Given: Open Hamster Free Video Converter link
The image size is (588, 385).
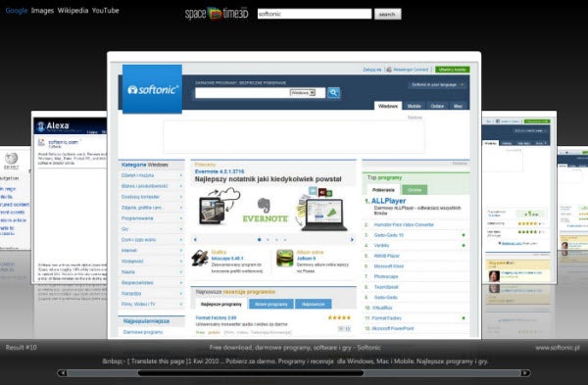Looking at the screenshot, I should pyautogui.click(x=404, y=224).
